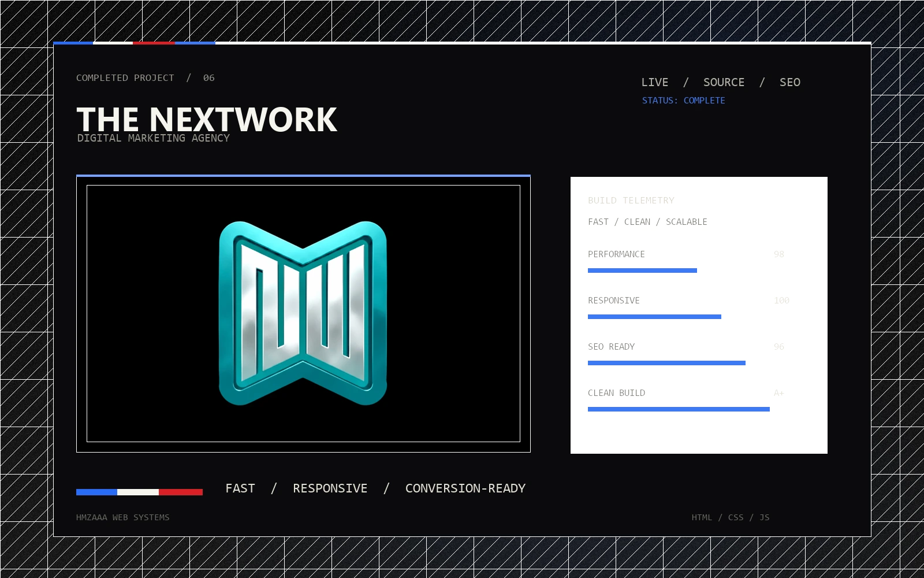This screenshot has width=924, height=578.
Task: Open the SOURCE link
Action: pyautogui.click(x=724, y=82)
